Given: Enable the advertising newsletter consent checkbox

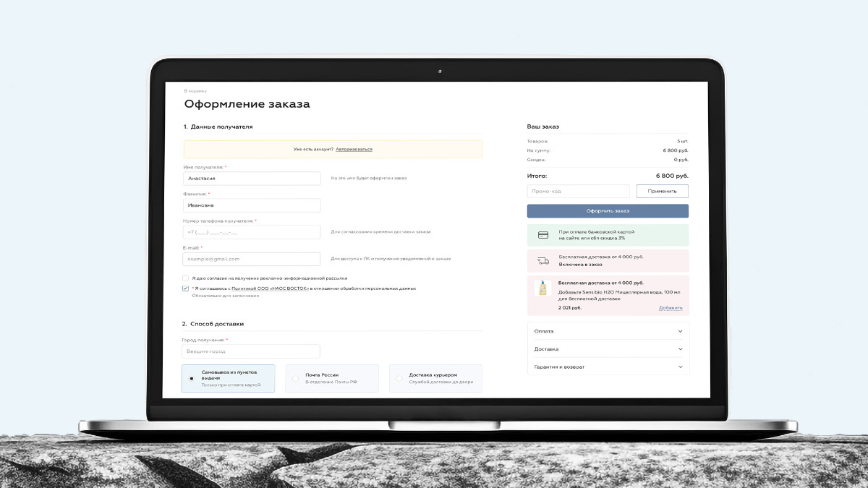Looking at the screenshot, I should point(186,278).
